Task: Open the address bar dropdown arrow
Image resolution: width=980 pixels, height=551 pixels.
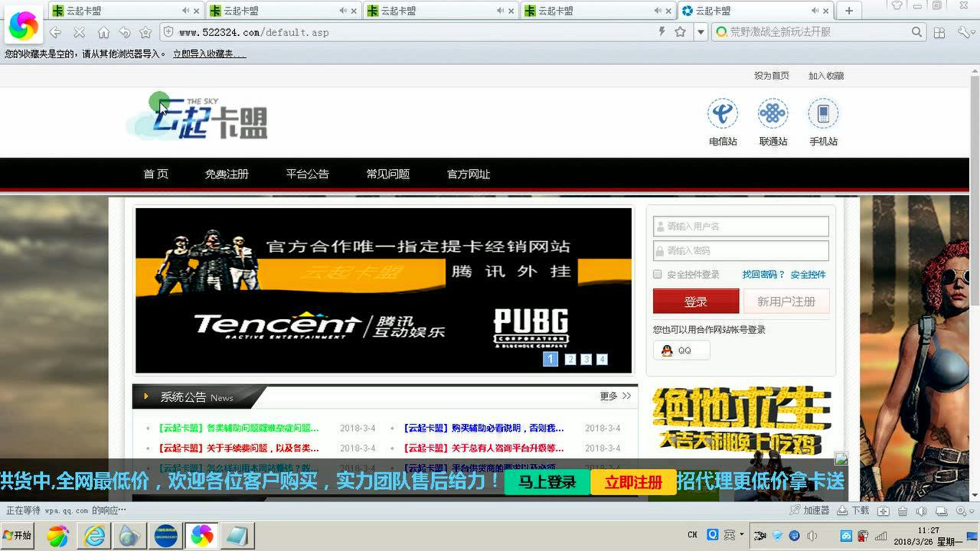Action: pos(700,32)
